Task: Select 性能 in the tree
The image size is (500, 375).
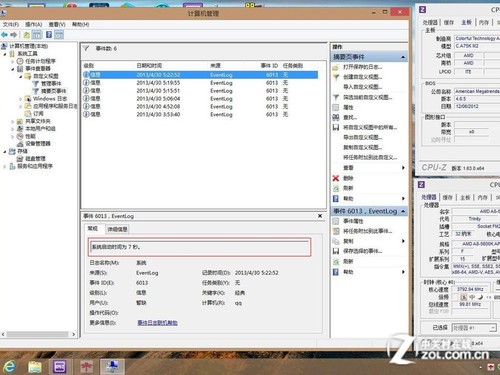Action: point(30,136)
